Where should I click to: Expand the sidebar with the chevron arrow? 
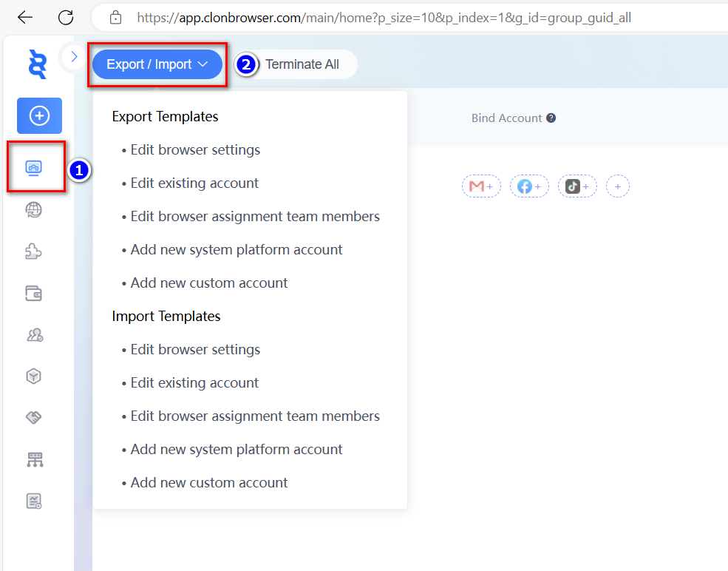tap(74, 56)
